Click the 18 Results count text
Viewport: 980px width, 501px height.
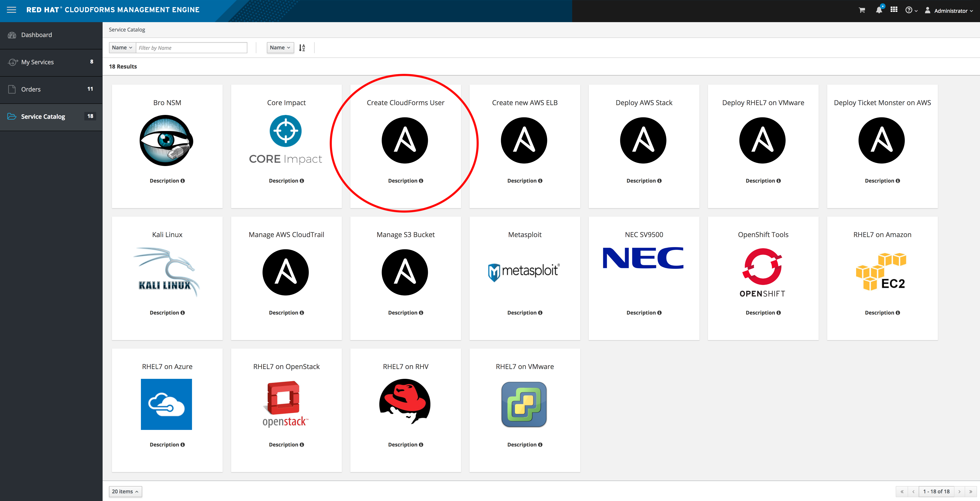point(123,67)
